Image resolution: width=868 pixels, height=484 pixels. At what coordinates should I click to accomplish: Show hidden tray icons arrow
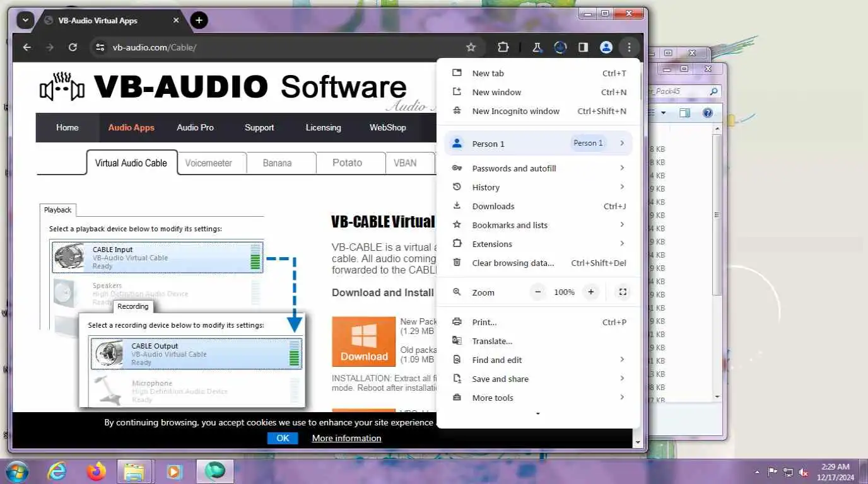(757, 472)
